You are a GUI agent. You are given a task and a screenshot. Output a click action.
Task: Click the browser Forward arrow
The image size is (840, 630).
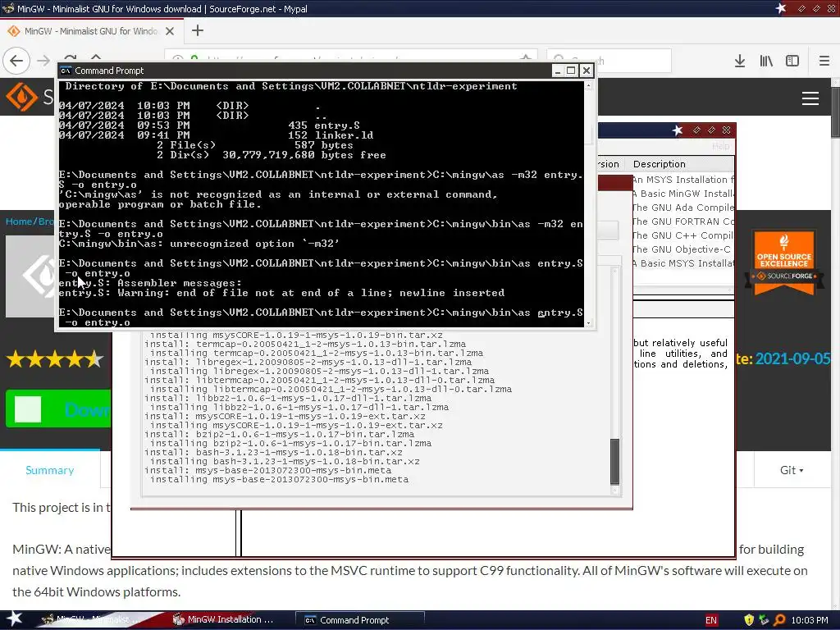(43, 61)
